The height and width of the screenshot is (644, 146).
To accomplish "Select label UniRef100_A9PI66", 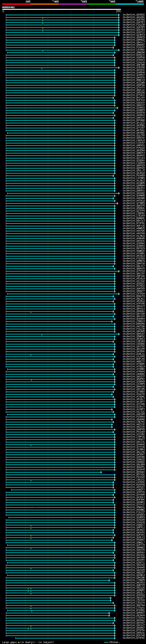I will coord(134,276).
